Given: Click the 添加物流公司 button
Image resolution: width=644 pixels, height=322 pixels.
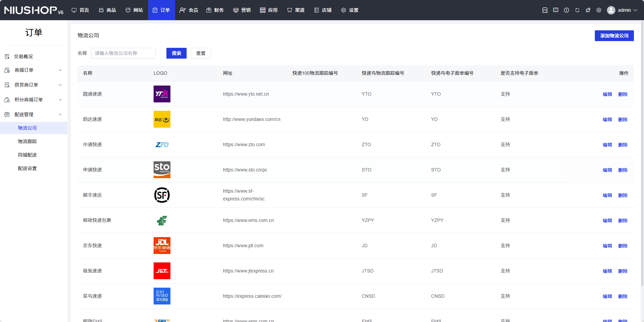Looking at the screenshot, I should [614, 36].
